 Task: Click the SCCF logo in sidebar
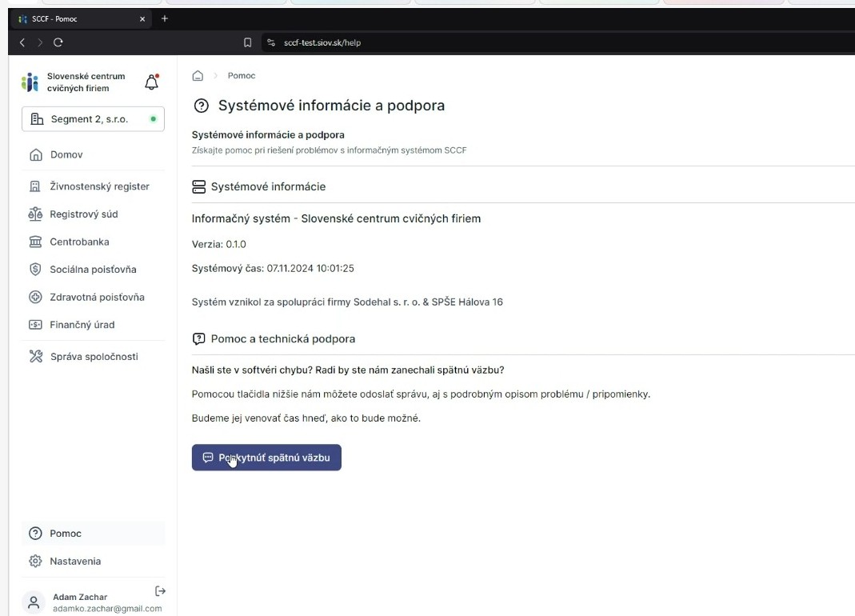(30, 82)
